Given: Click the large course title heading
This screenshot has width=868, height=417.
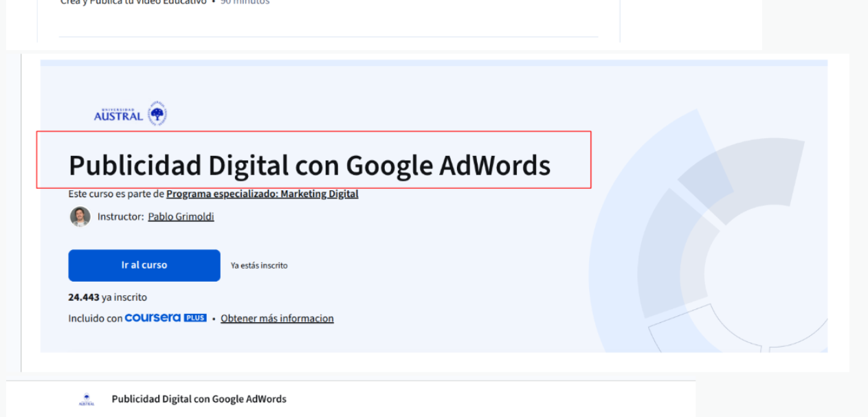Looking at the screenshot, I should click(309, 166).
